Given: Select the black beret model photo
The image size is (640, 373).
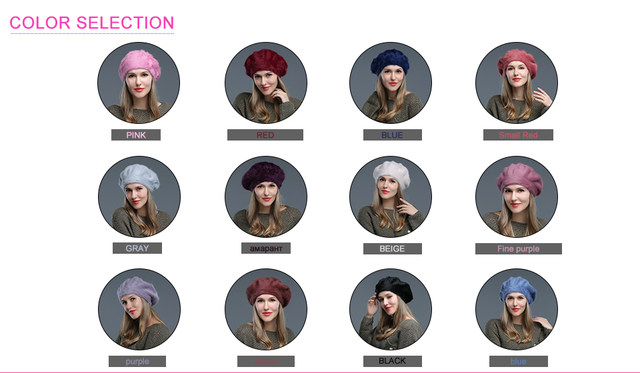Looking at the screenshot, I should point(391,309).
